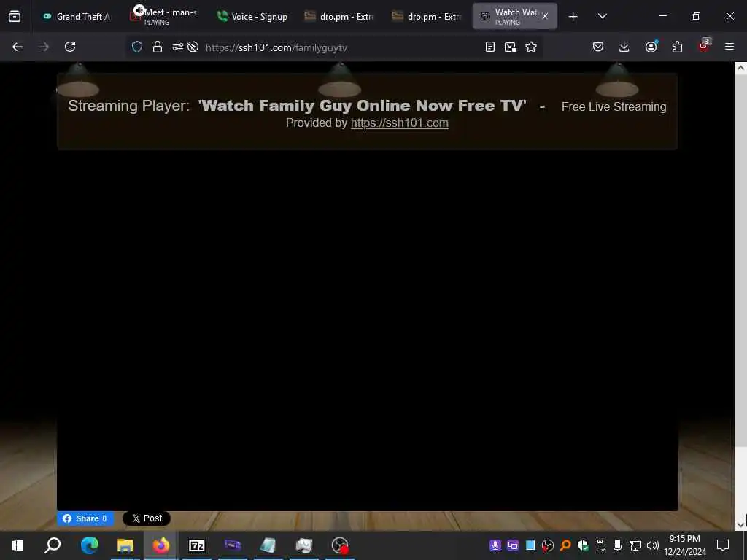Switch to first dro.pm tab

(339, 17)
